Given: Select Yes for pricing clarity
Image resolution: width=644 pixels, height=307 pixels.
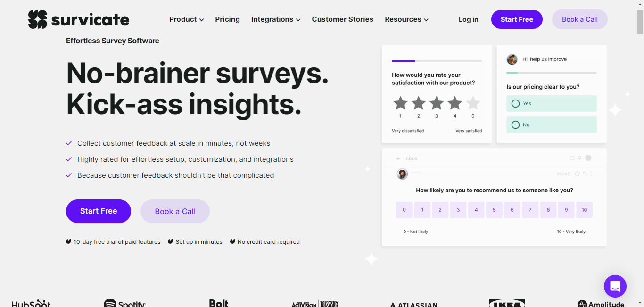Looking at the screenshot, I should click(551, 103).
